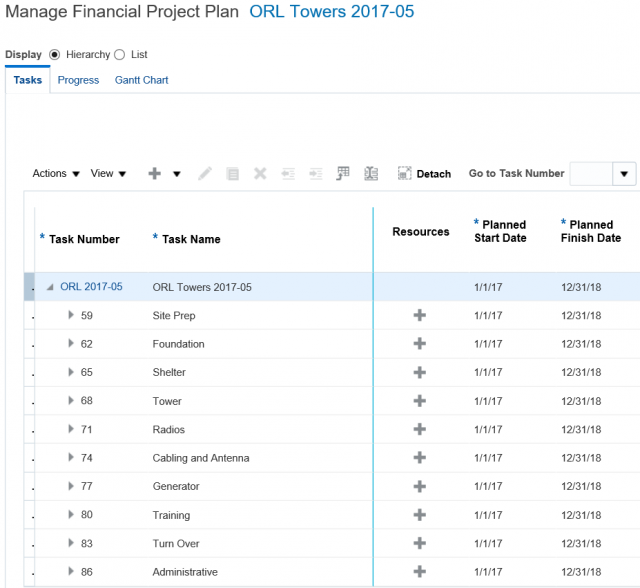Add resources to the Site Prep task
640x588 pixels.
420,315
